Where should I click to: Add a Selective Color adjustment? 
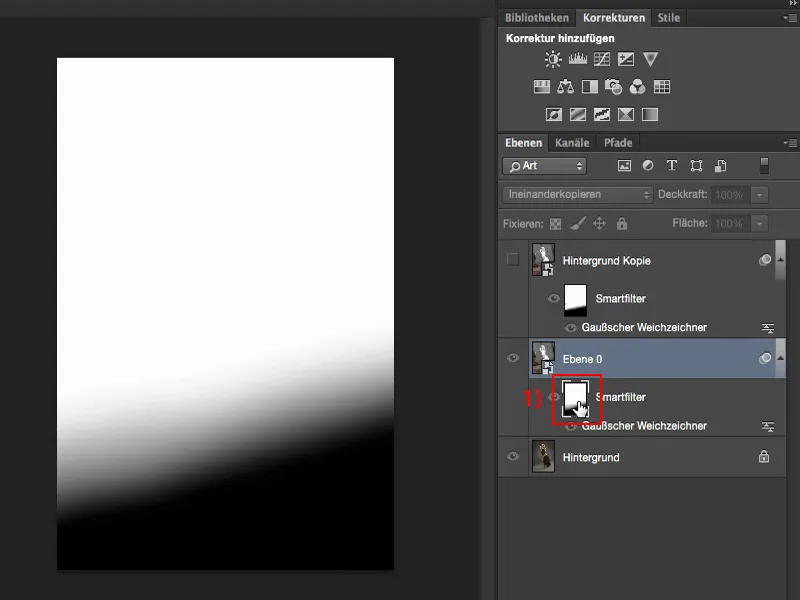tap(626, 114)
